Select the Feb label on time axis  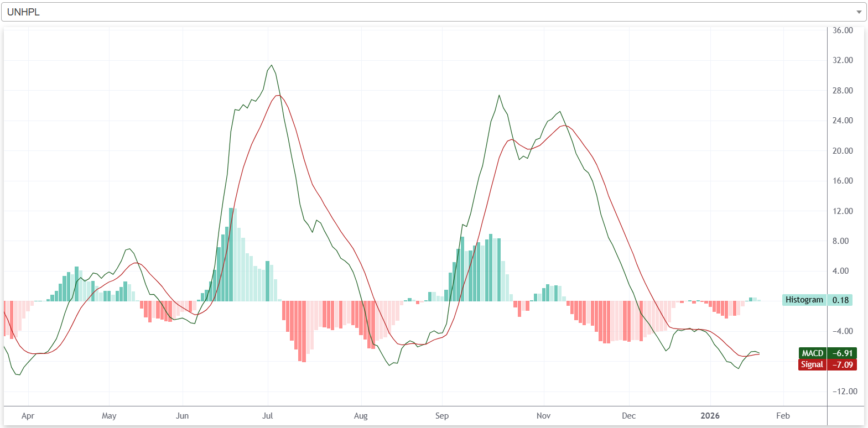pyautogui.click(x=783, y=416)
